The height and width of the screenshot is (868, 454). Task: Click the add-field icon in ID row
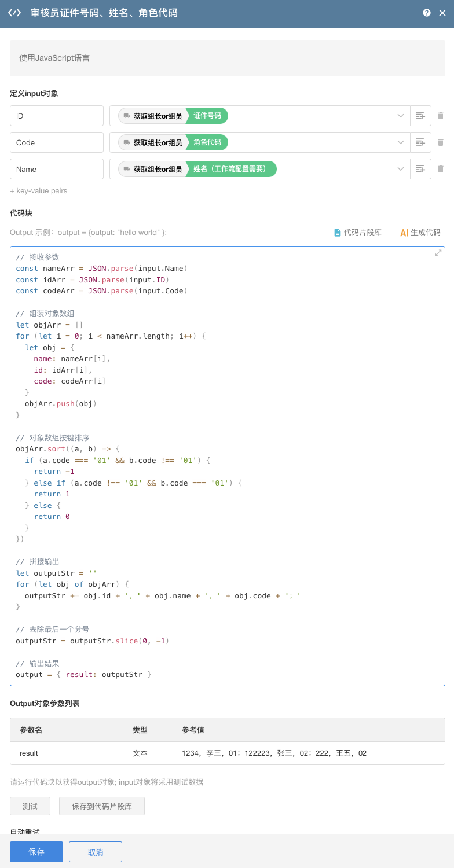point(420,116)
